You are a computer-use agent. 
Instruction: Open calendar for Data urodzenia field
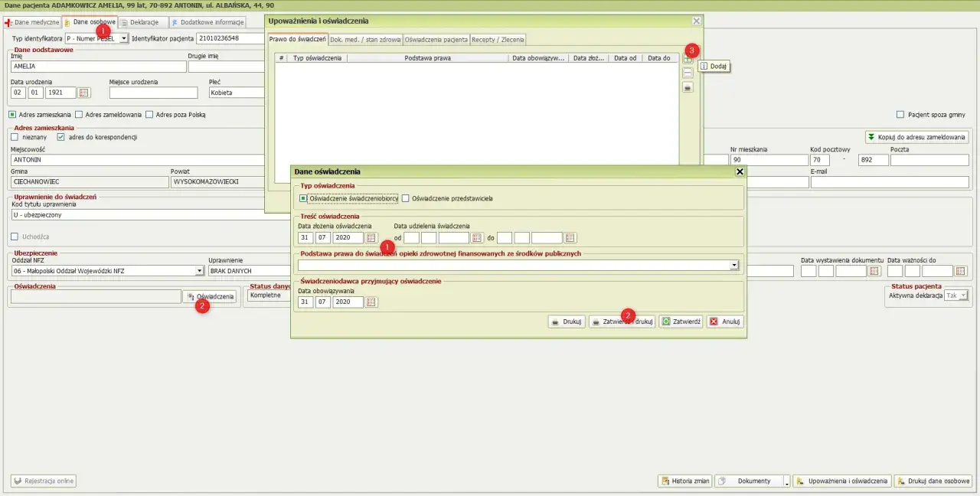(84, 93)
